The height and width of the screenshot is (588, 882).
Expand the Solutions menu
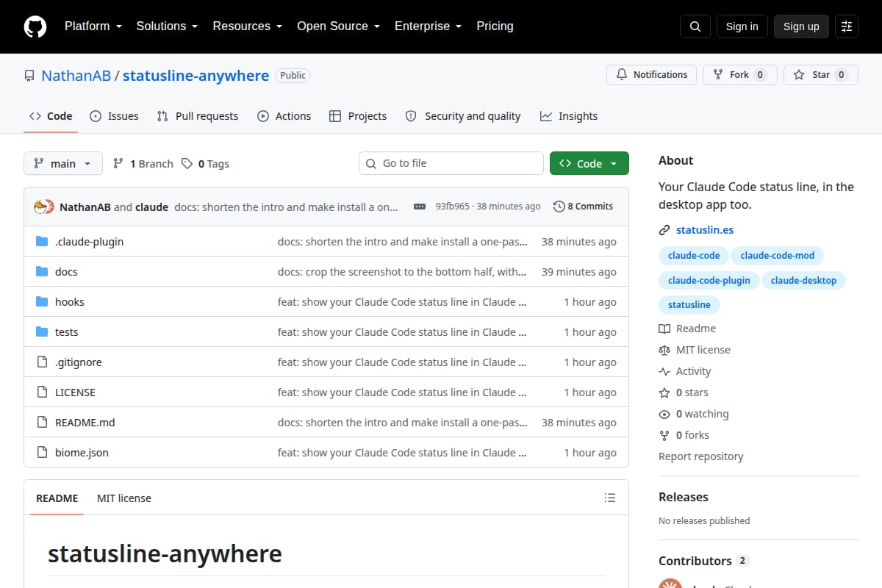point(167,26)
